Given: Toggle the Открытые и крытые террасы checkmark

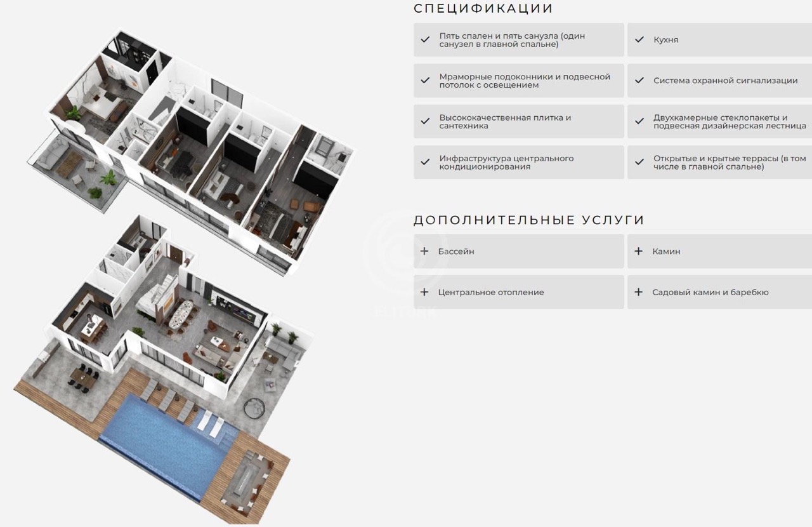Looking at the screenshot, I should coord(639,162).
